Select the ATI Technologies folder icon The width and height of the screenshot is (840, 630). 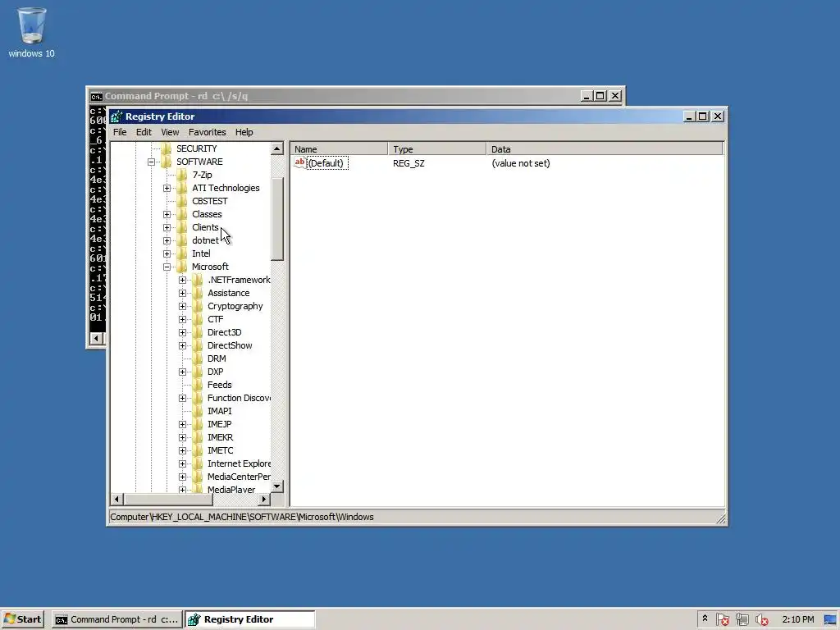pos(182,188)
